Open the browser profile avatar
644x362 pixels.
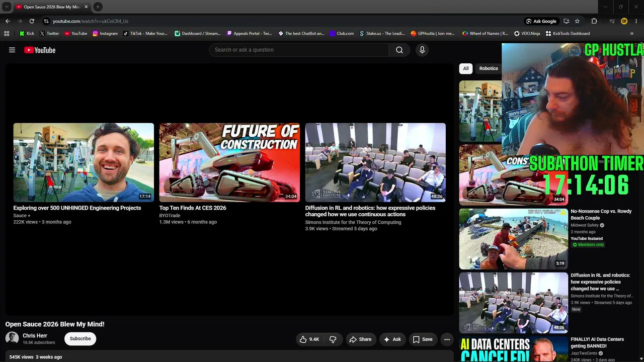624,21
